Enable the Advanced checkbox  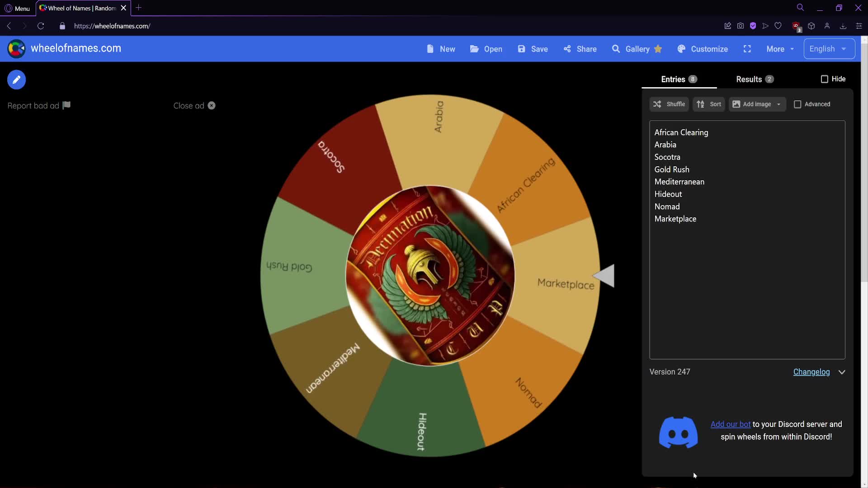click(x=797, y=104)
